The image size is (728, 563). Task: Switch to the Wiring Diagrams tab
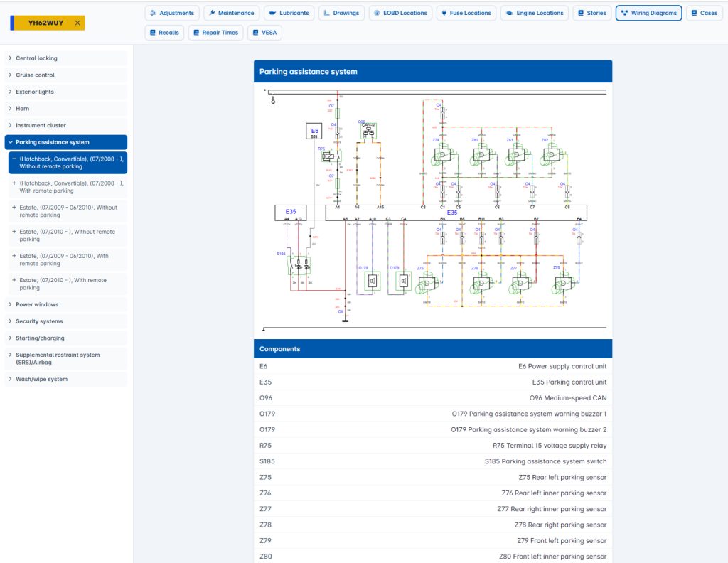click(648, 13)
